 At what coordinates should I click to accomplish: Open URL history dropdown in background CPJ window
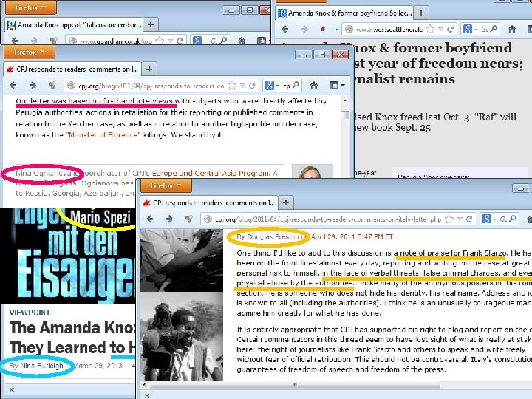[242, 86]
